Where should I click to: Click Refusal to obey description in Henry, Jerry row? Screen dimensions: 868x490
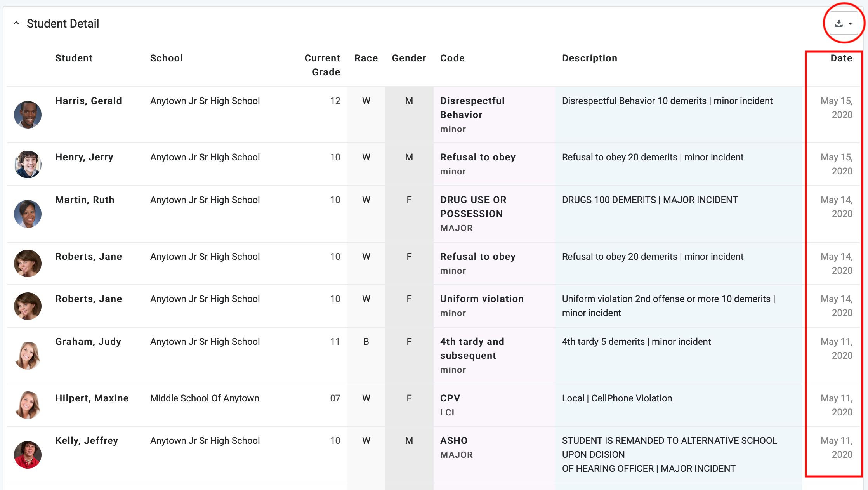pos(653,157)
